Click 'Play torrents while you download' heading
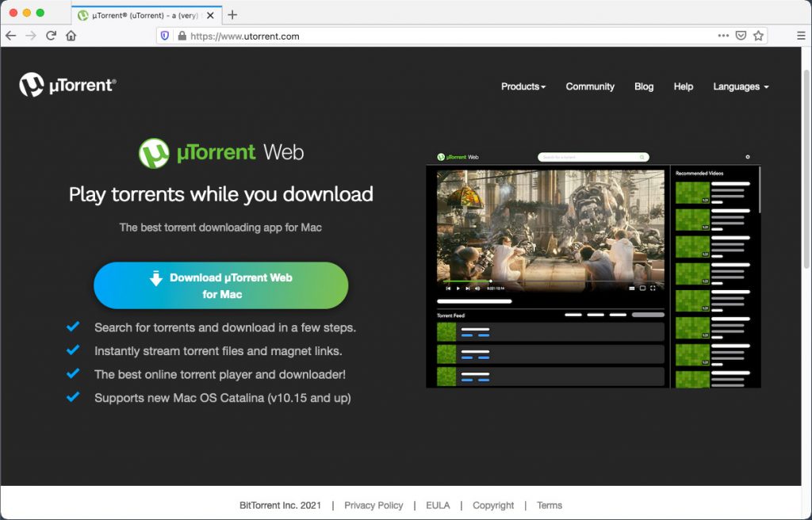The image size is (812, 520). click(221, 194)
